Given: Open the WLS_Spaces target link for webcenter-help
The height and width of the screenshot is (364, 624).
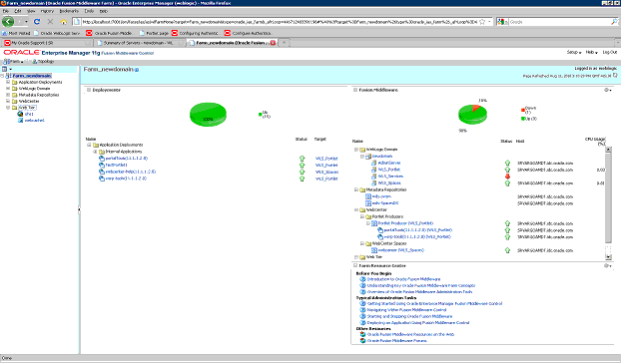Looking at the screenshot, I should coord(326,173).
